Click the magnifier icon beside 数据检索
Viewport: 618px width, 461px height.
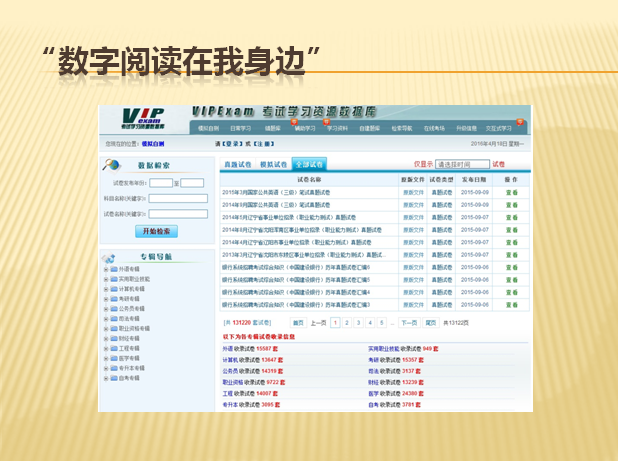[113, 164]
